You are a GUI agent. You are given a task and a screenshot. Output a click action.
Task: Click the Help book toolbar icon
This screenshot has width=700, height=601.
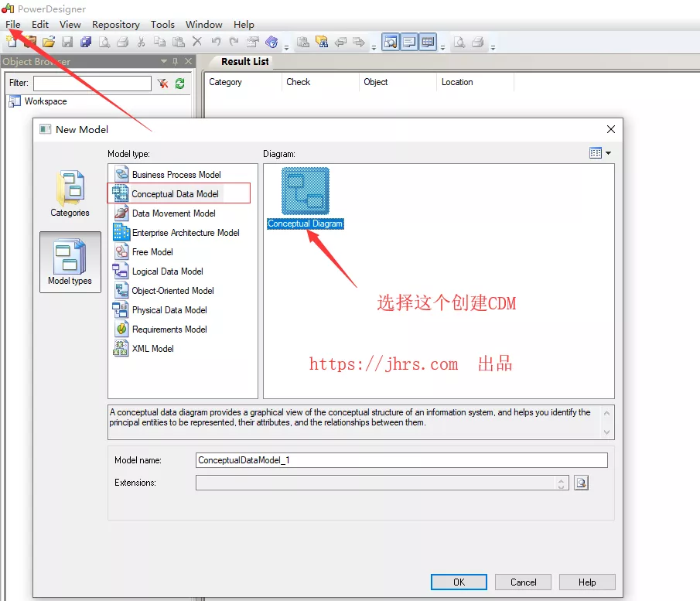pyautogui.click(x=271, y=43)
